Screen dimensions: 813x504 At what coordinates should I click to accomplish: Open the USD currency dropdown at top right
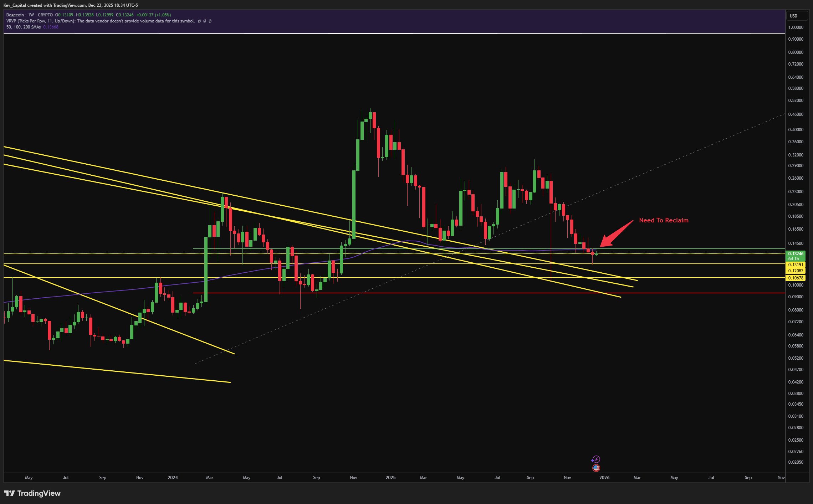(x=797, y=16)
